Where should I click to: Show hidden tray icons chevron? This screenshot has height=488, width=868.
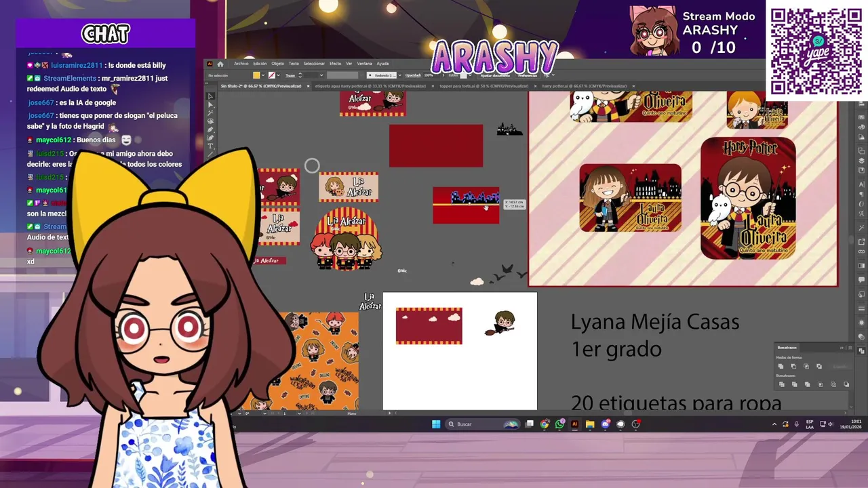click(774, 424)
